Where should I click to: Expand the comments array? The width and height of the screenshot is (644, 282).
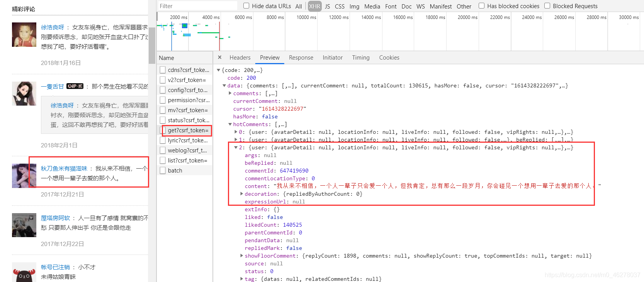click(x=230, y=93)
